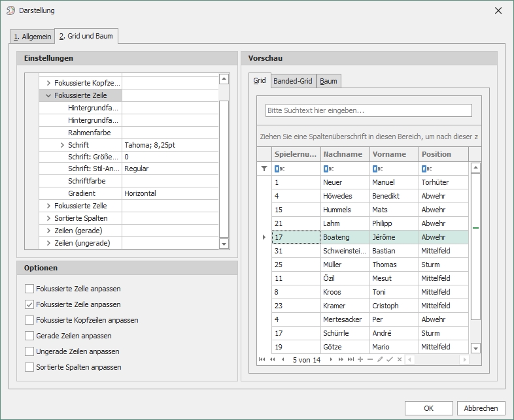Click the add record plus icon
Image resolution: width=514 pixels, height=420 pixels.
tap(360, 360)
